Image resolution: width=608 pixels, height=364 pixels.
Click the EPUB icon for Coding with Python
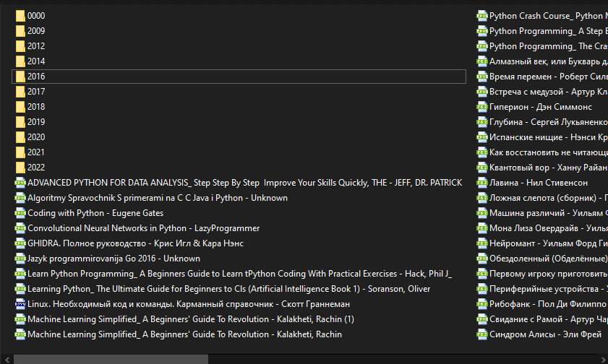pyautogui.click(x=20, y=213)
